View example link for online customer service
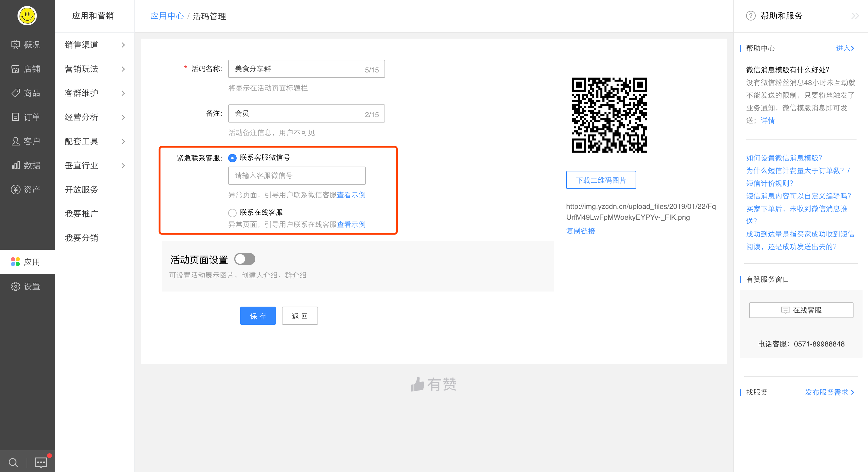Viewport: 868px width, 472px height. (351, 224)
